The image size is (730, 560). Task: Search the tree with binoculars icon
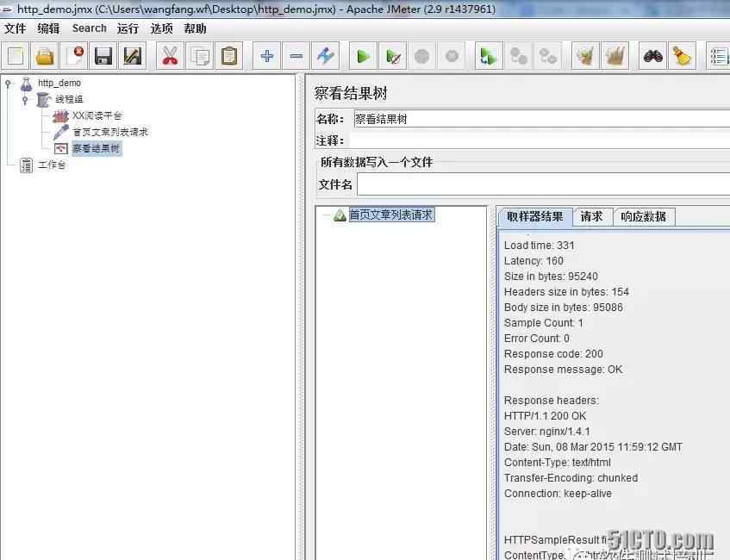click(x=652, y=56)
